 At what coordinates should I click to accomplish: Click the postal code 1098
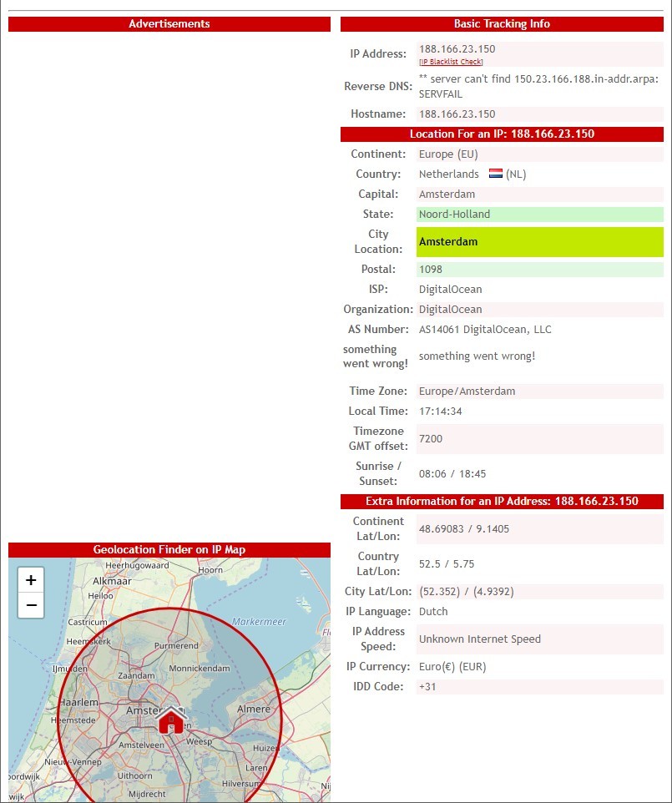point(431,270)
